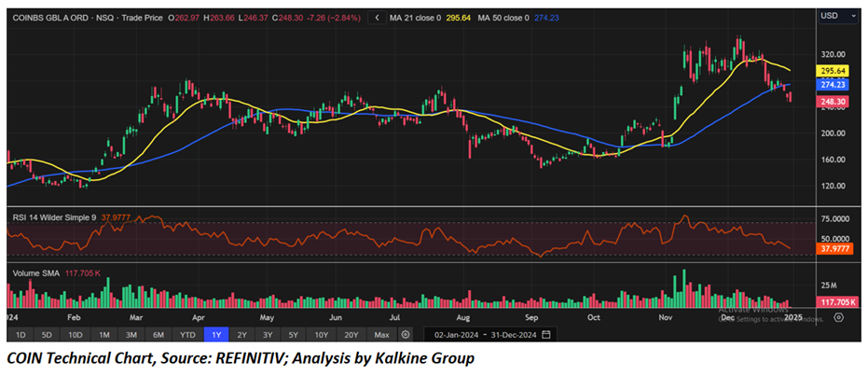This screenshot has width=868, height=376.
Task: Click the Jun label on time axis
Action: tap(335, 318)
